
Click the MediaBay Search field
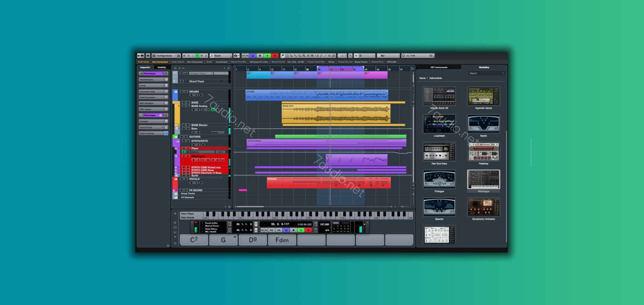point(486,73)
